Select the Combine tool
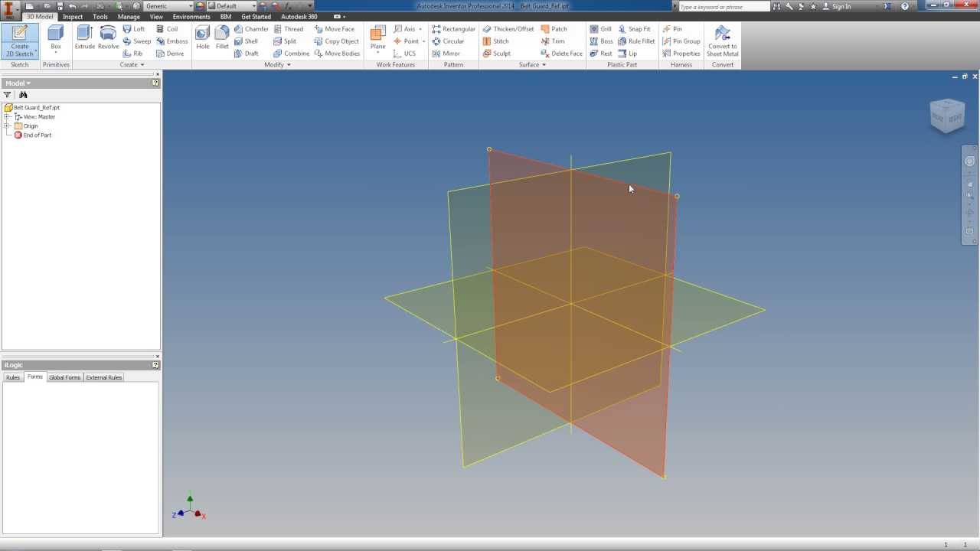 (292, 54)
